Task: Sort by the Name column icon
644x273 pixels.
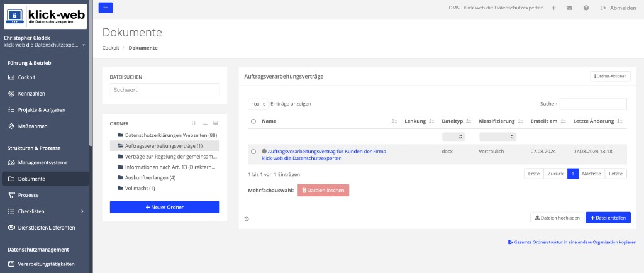Action: point(394,121)
